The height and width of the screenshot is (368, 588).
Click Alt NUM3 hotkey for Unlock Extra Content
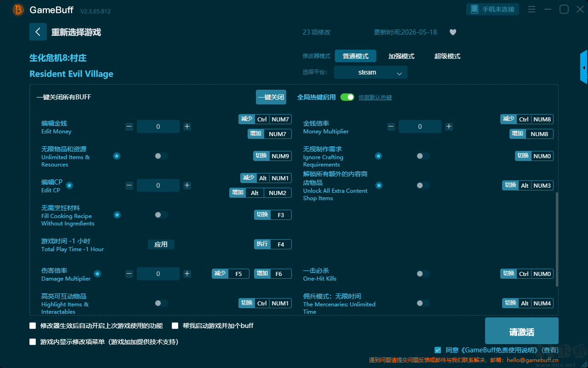click(528, 185)
